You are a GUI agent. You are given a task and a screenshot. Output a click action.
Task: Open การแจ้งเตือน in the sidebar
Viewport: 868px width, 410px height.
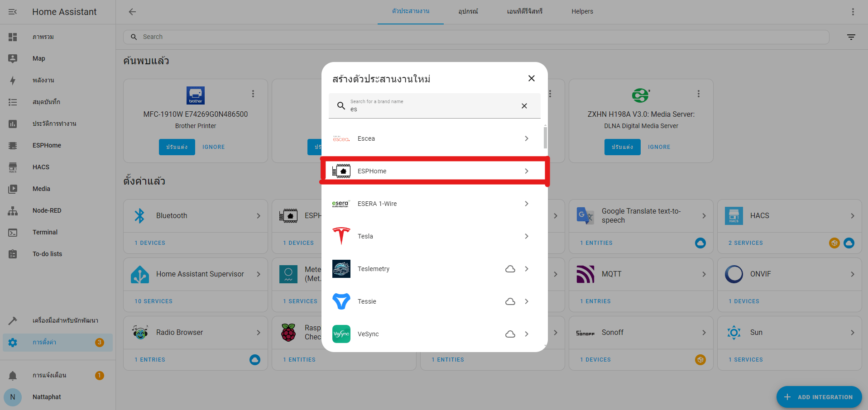pos(58,375)
